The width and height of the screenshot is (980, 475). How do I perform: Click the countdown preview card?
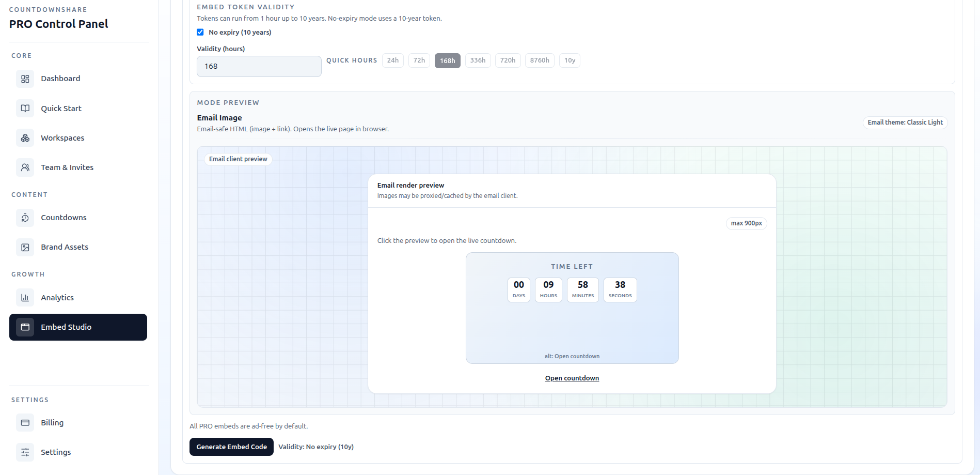[x=572, y=308]
